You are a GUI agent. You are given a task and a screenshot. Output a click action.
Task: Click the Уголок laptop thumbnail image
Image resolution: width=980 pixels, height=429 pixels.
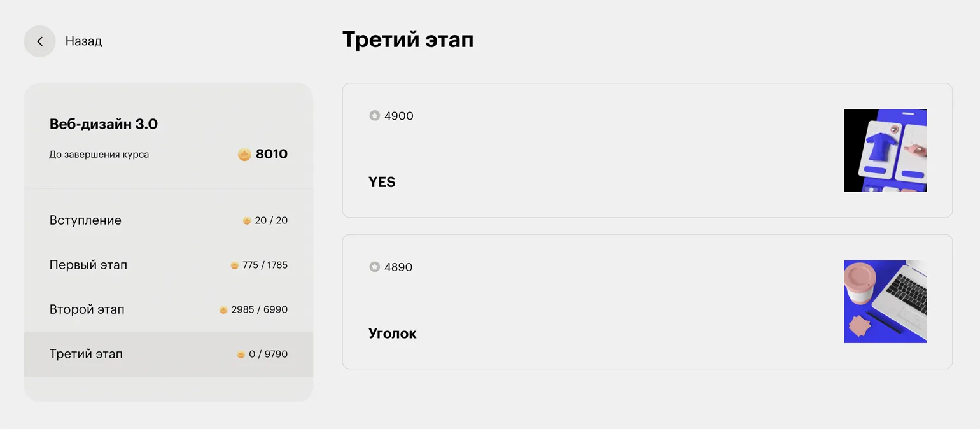point(885,302)
